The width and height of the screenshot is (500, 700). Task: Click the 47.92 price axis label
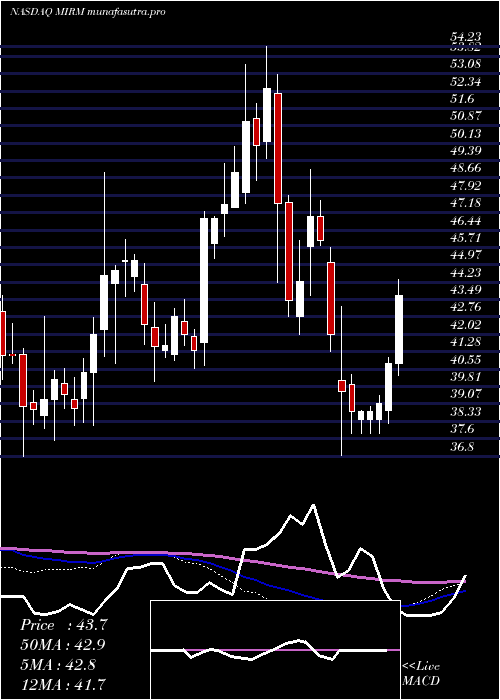[x=465, y=186]
